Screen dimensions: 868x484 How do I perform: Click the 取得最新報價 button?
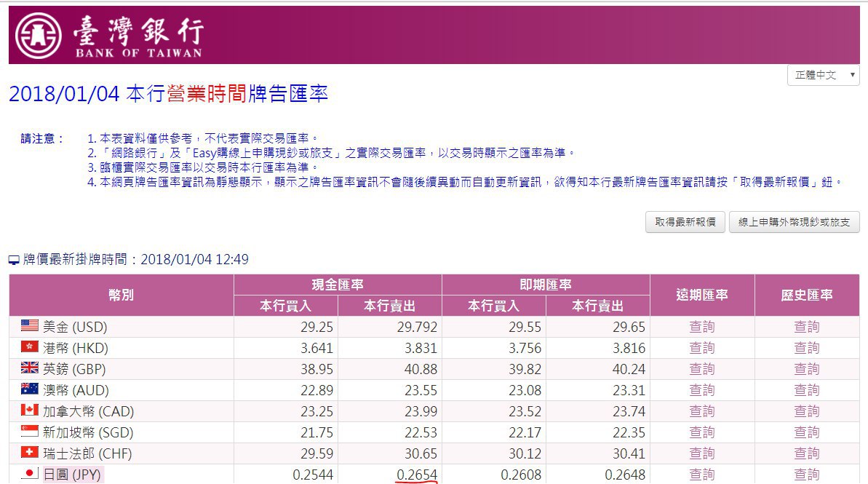coord(685,222)
